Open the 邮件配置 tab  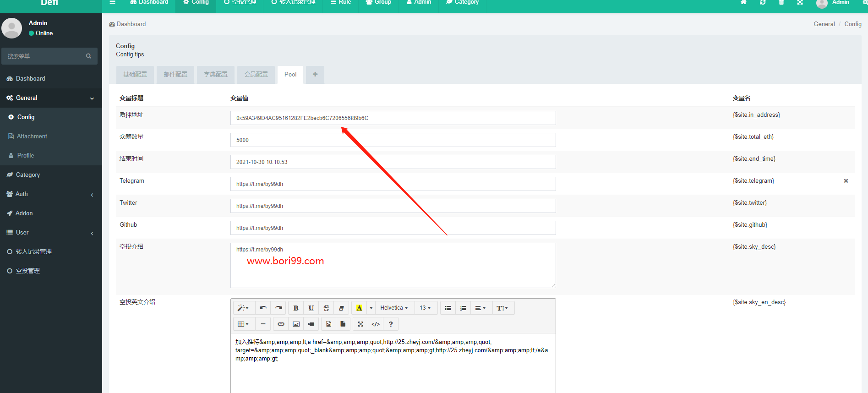(x=175, y=74)
